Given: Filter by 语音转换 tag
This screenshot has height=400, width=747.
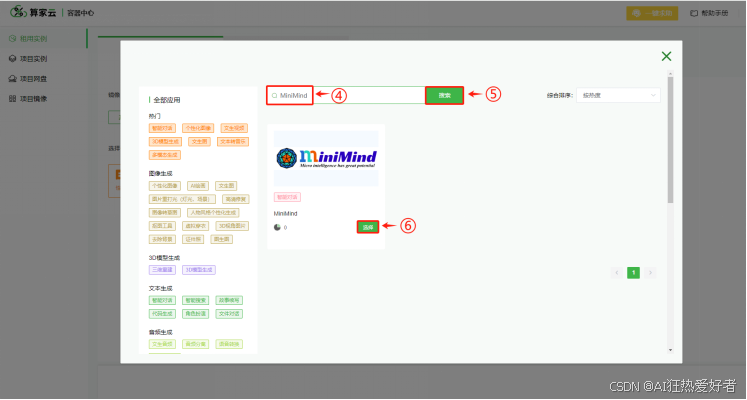Looking at the screenshot, I should pos(229,344).
